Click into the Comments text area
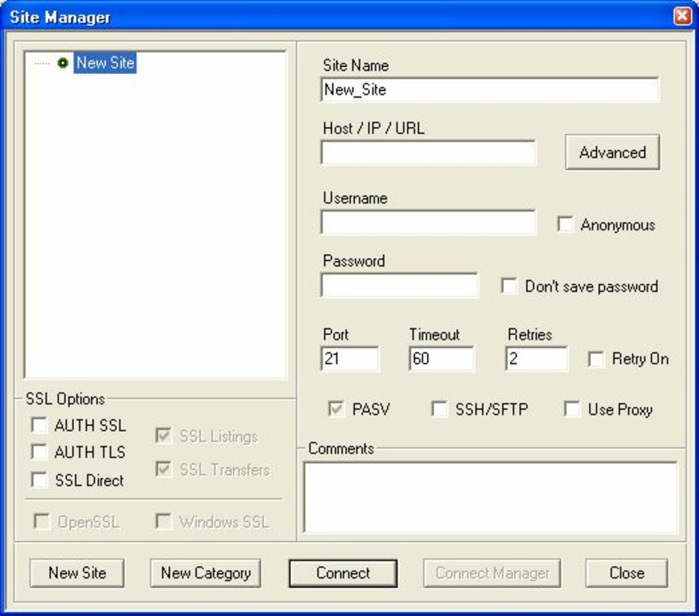Image resolution: width=699 pixels, height=616 pixels. [x=490, y=497]
